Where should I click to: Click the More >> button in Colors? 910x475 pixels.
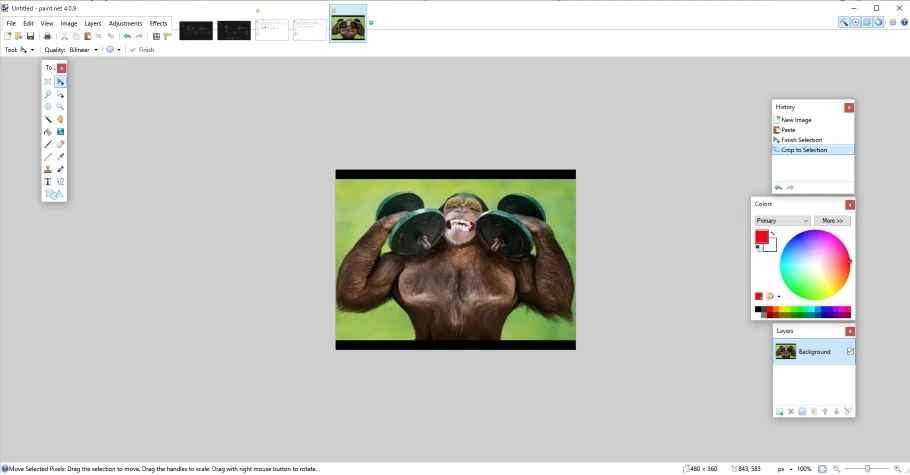pos(832,221)
